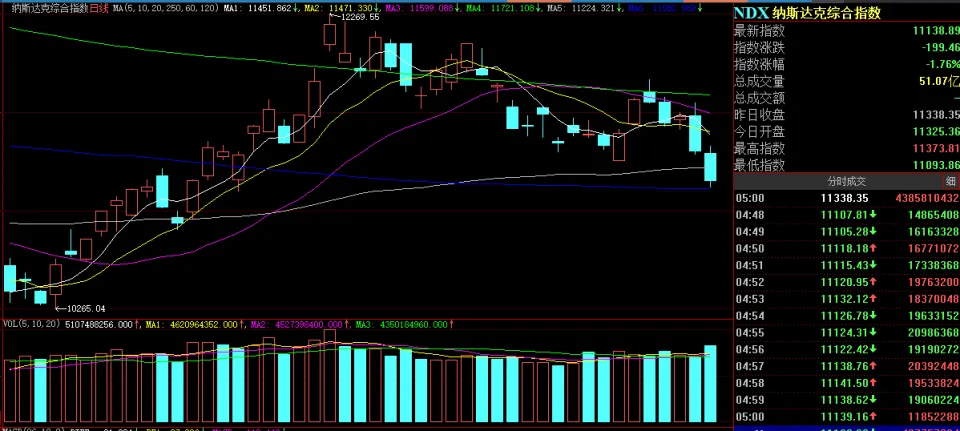
Task: Click the rightmost cyan volume bar
Action: 711,385
